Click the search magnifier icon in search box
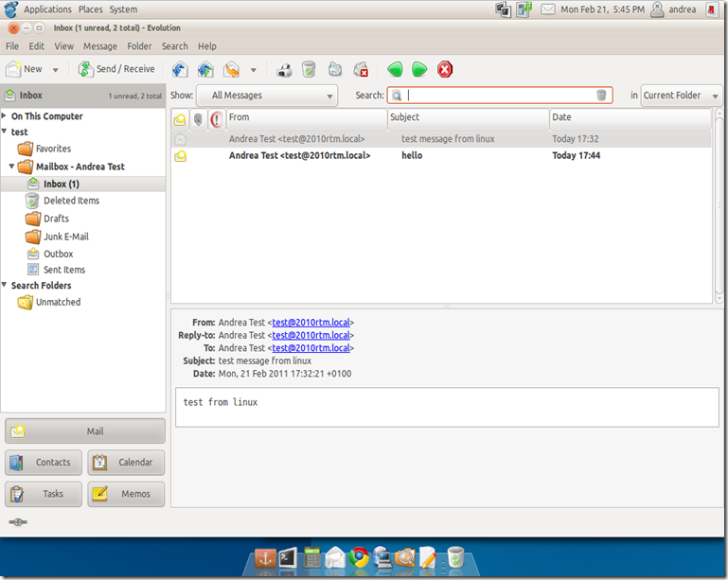728x580 pixels. point(397,96)
